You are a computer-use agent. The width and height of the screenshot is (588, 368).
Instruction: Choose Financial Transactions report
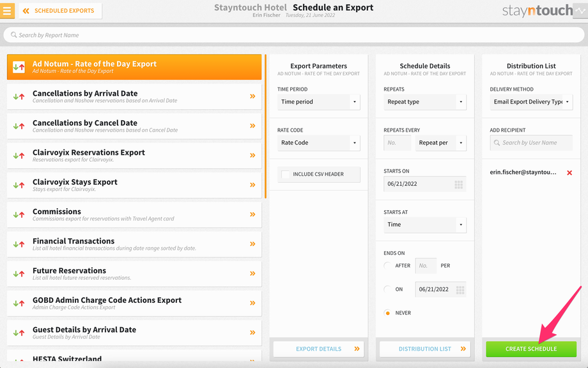pos(134,245)
